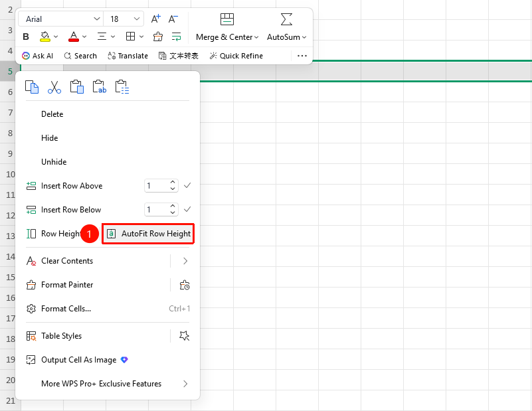Viewport: 532px width, 411px height.
Task: Click Ask AI in mini toolbar
Action: pos(37,56)
